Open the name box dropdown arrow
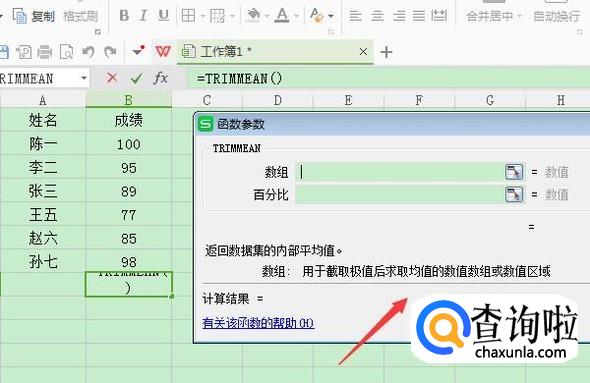 (84, 78)
